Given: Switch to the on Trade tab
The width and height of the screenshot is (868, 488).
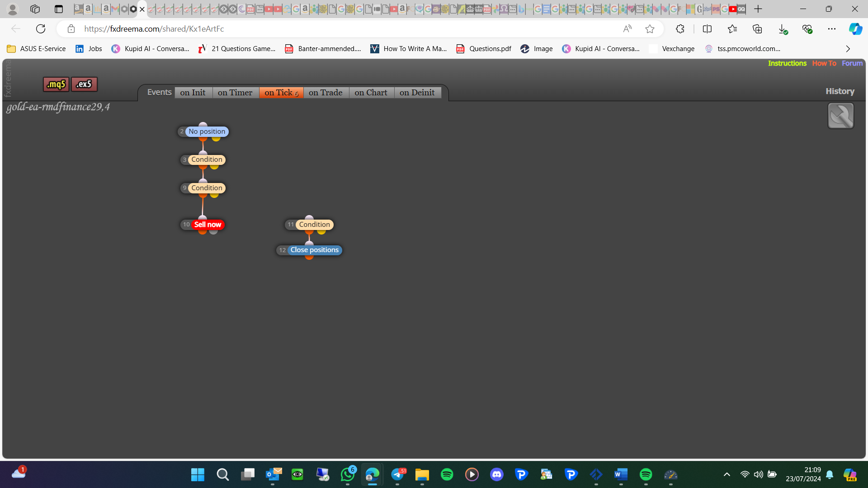Looking at the screenshot, I should tap(325, 93).
